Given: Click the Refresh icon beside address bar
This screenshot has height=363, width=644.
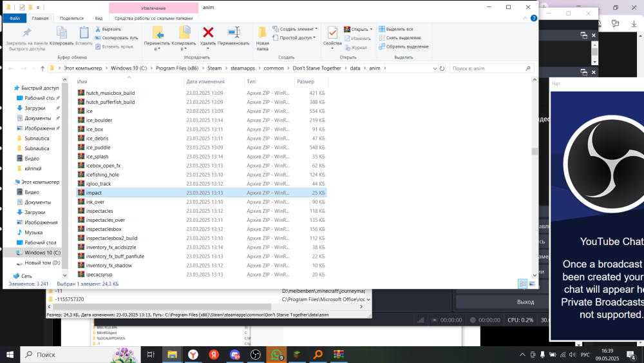Looking at the screenshot, I should (x=442, y=68).
